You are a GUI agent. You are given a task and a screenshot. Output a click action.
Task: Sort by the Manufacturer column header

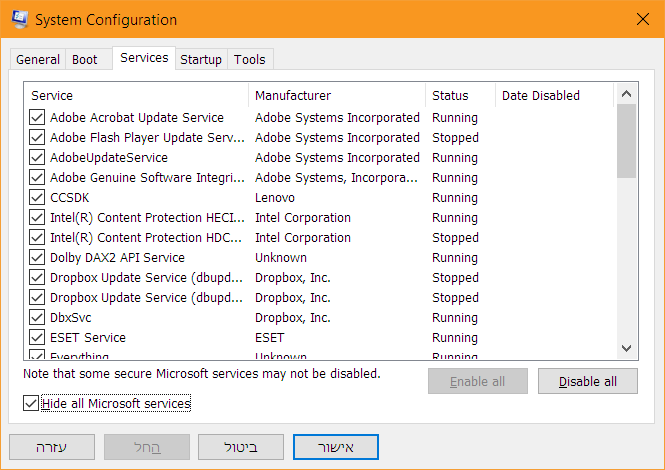pyautogui.click(x=337, y=95)
